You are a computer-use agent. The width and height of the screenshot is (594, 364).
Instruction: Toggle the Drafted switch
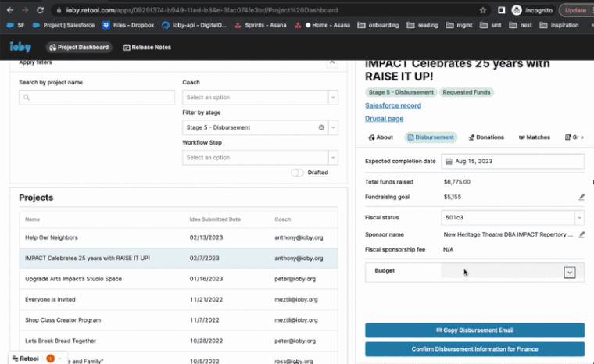(297, 173)
